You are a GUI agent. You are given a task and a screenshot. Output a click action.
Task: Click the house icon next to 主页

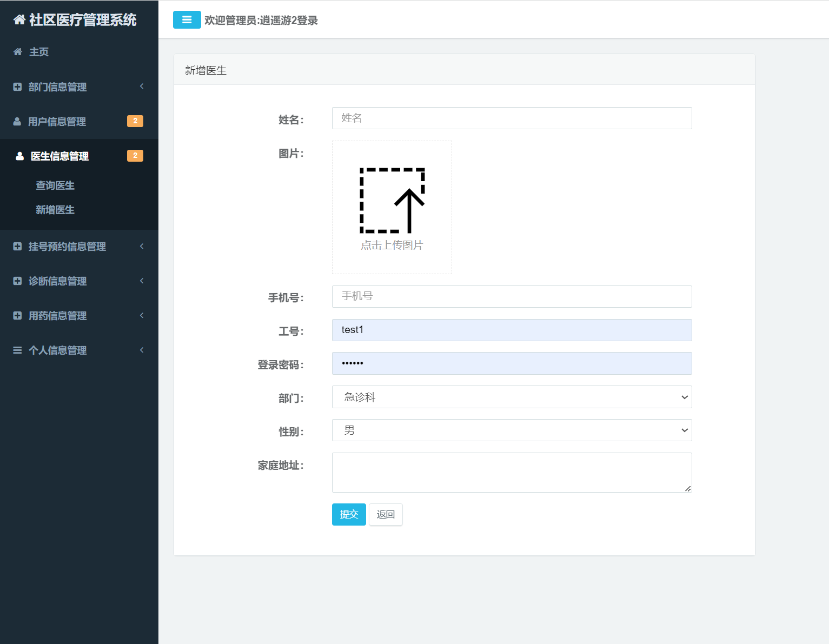pos(18,52)
